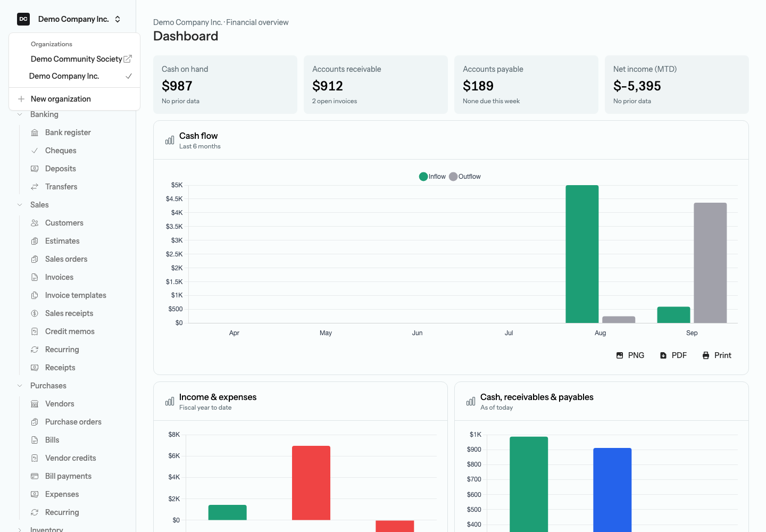Click the Invoice templates icon

coord(35,295)
